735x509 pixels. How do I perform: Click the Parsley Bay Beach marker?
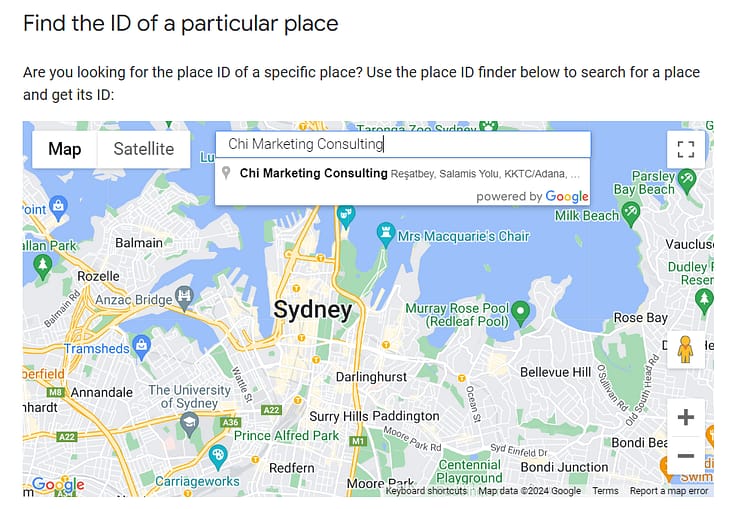687,182
